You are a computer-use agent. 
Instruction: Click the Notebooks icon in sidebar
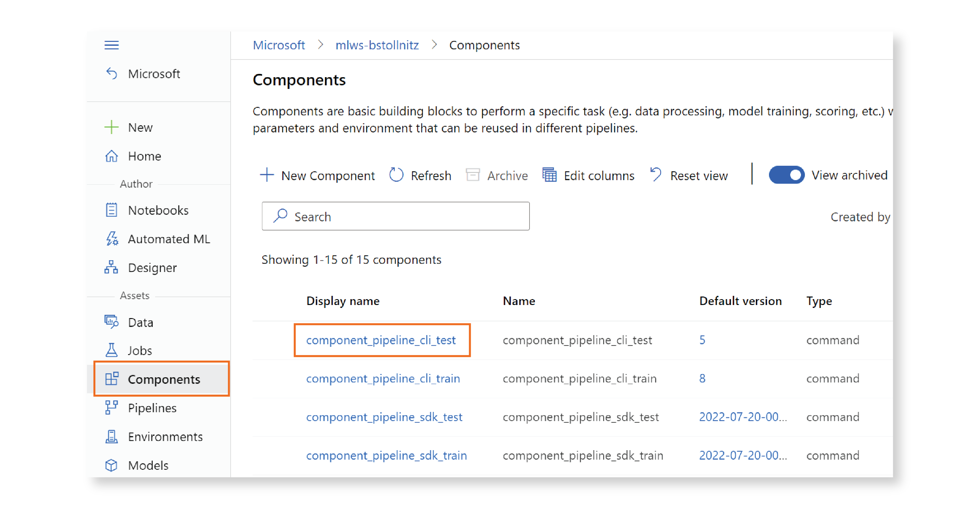tap(111, 210)
